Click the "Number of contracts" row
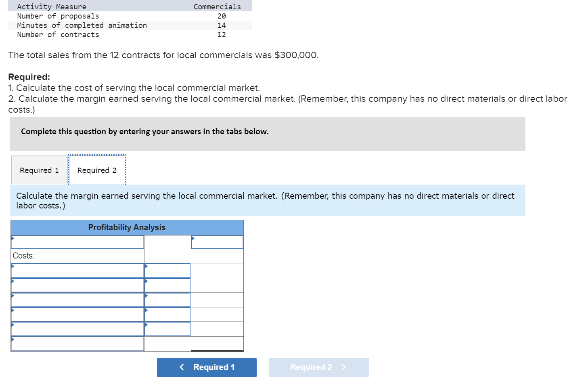Screen dimensions: 588x391 [130, 35]
